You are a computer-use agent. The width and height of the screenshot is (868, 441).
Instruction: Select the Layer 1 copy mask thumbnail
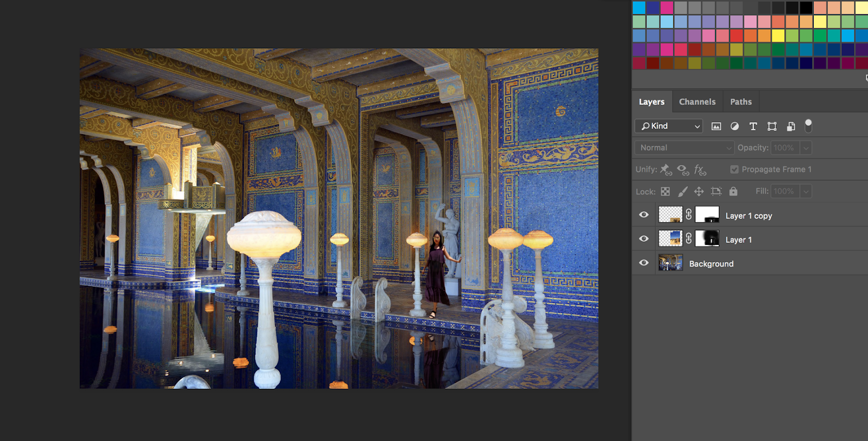(707, 215)
